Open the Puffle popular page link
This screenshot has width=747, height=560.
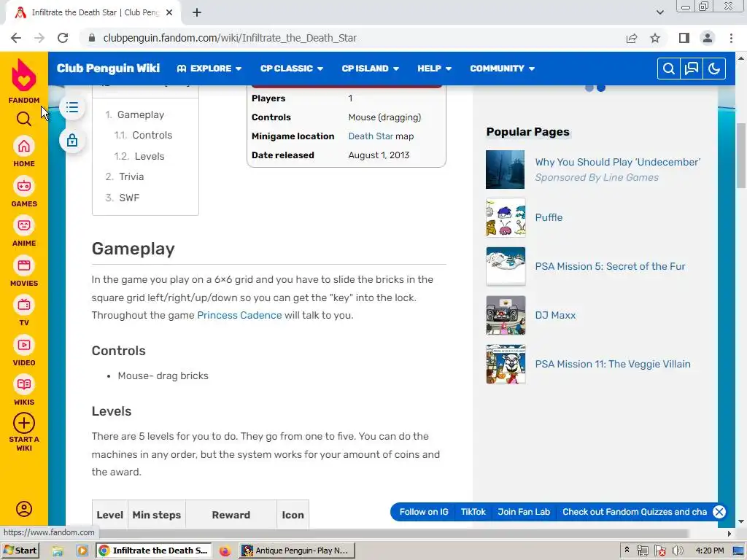549,217
